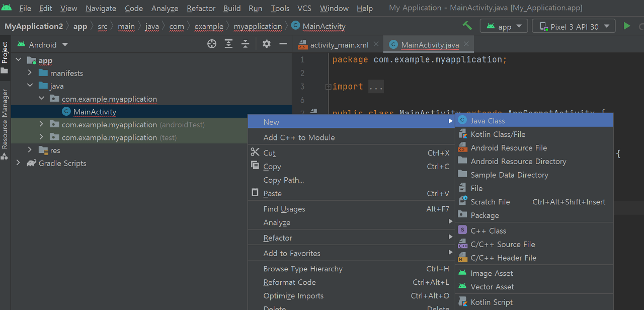Expand all tree nodes icon
The width and height of the screenshot is (644, 310).
tap(228, 44)
